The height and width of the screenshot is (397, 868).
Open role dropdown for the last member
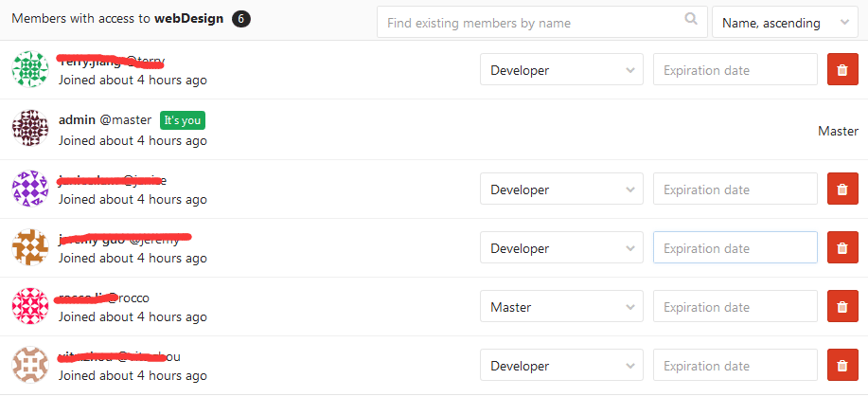(x=561, y=366)
